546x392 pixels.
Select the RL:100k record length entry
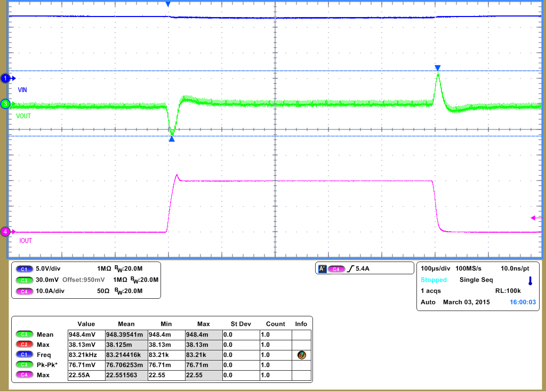click(508, 291)
